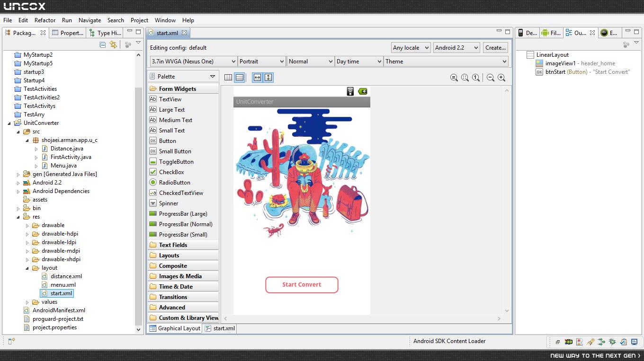Screen dimensions: 644x361
Task: Expand the Text Fields palette category
Action: [183, 245]
